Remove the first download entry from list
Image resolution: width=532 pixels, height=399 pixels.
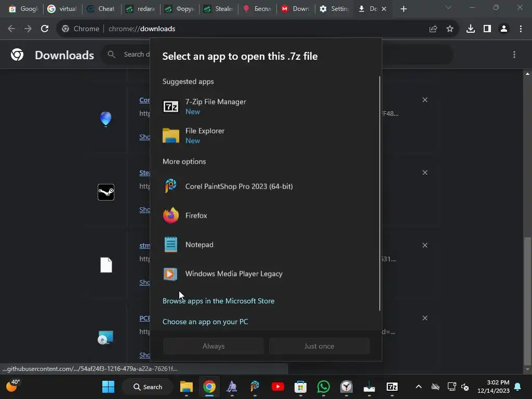(425, 100)
